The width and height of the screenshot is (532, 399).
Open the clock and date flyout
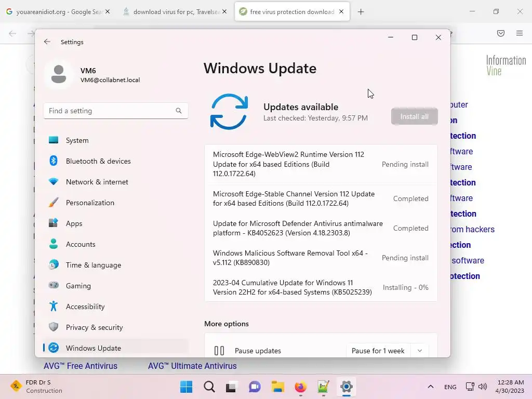pyautogui.click(x=510, y=387)
